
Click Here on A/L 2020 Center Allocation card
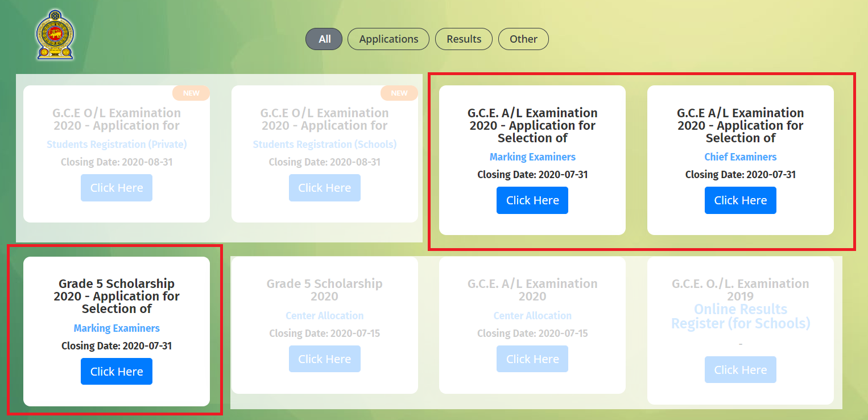tap(532, 359)
